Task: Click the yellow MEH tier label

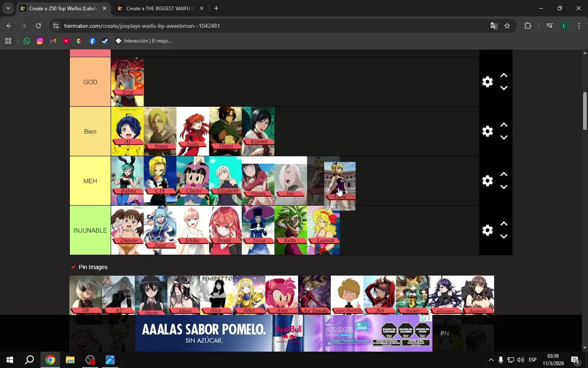Action: (90, 180)
